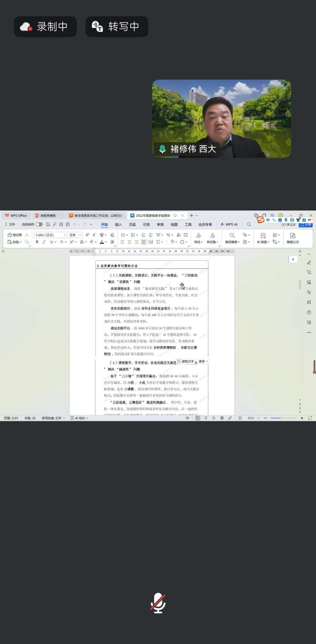Toggle eye protection mode in status bar

coord(187,418)
